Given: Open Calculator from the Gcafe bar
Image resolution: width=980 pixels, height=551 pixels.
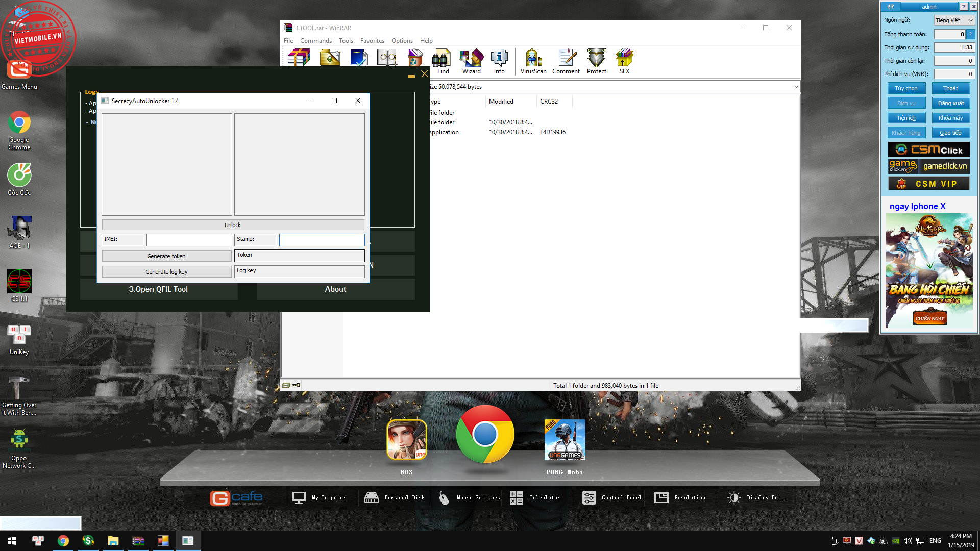Looking at the screenshot, I should tap(535, 497).
